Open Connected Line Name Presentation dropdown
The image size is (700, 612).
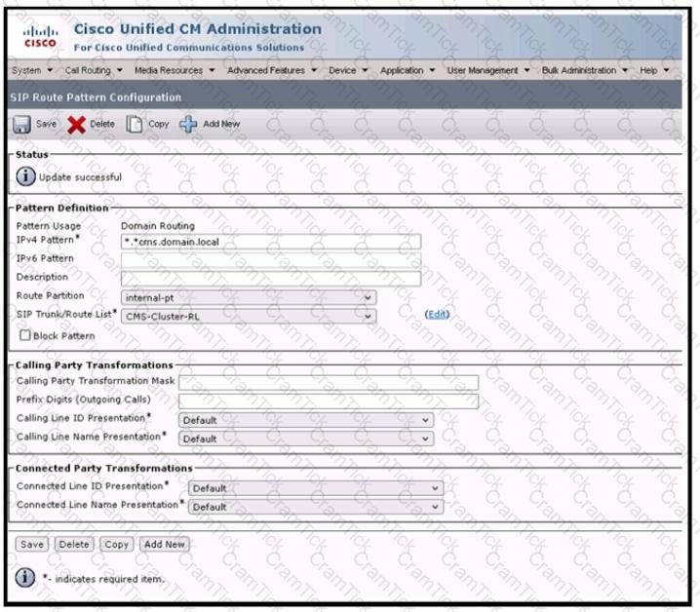[x=315, y=507]
